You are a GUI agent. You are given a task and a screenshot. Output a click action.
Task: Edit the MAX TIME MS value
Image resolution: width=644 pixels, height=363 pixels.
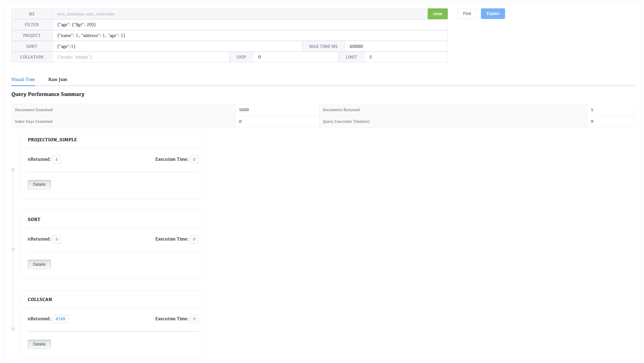tap(395, 46)
